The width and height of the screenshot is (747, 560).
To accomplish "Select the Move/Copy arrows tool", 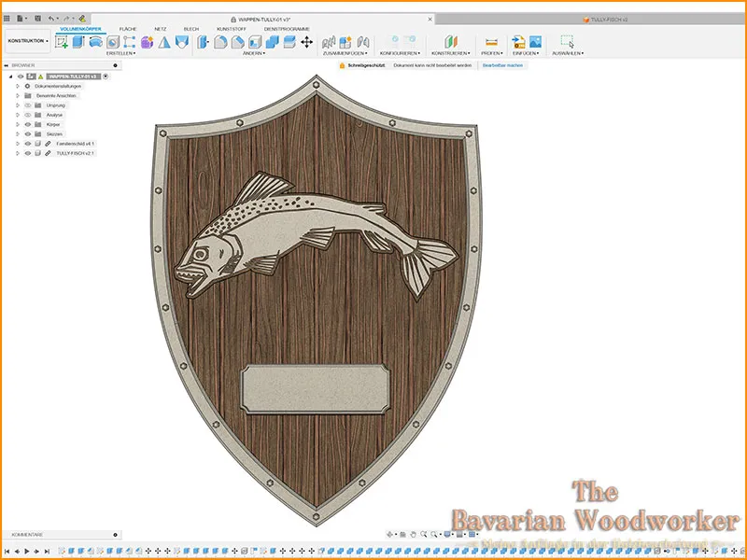I will (307, 42).
